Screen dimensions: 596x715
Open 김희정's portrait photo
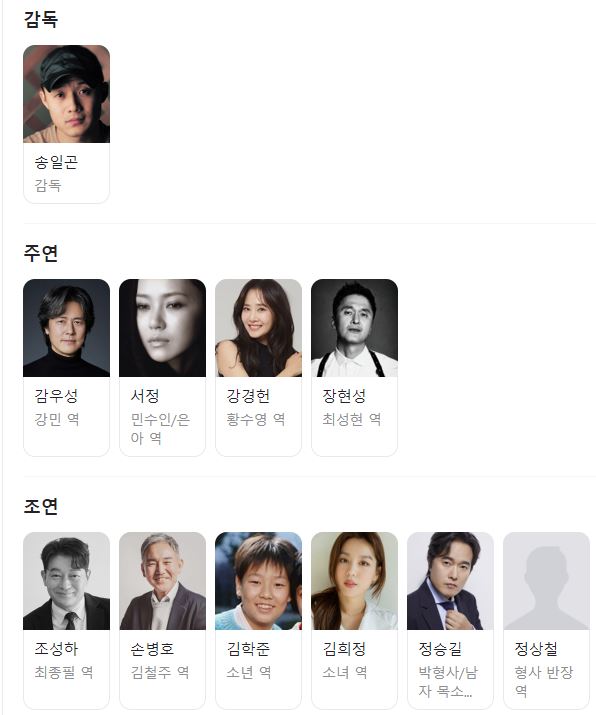(354, 581)
